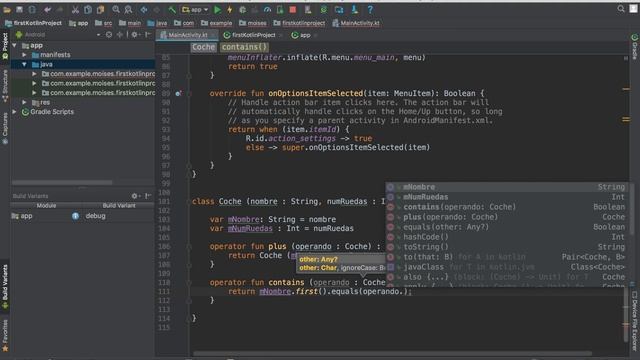
Task: Expand the manifests folder
Action: click(x=24, y=55)
